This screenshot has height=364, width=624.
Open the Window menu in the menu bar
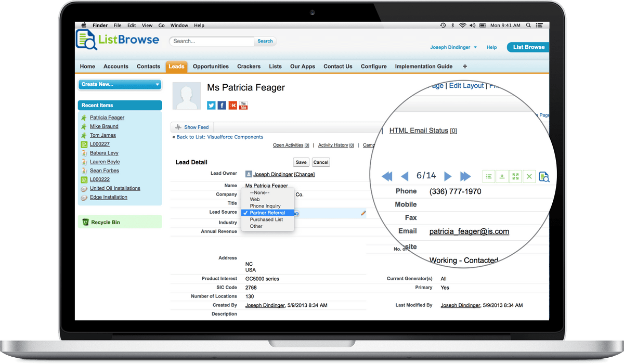179,25
